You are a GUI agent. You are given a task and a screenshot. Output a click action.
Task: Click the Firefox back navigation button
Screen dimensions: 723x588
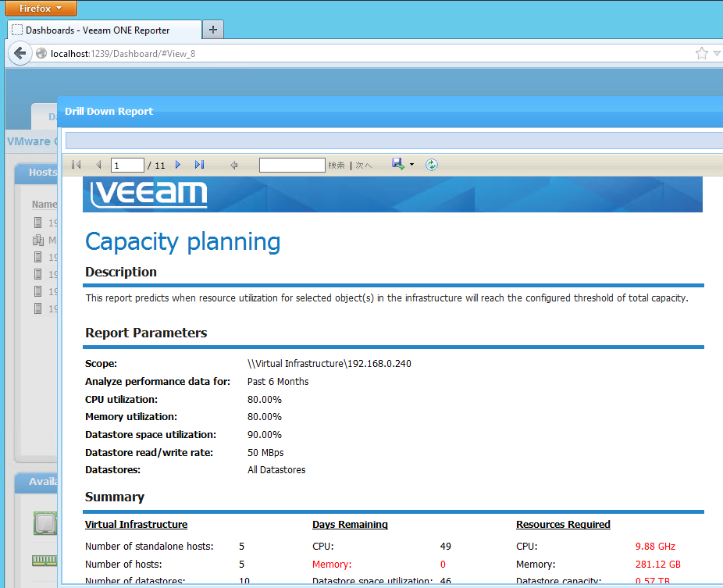tap(20, 54)
